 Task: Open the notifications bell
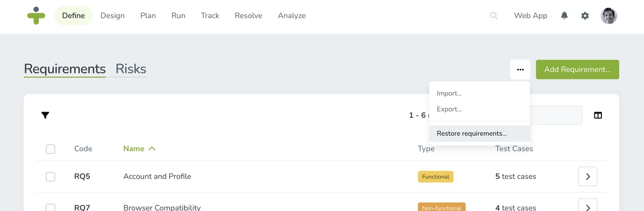pos(564,15)
